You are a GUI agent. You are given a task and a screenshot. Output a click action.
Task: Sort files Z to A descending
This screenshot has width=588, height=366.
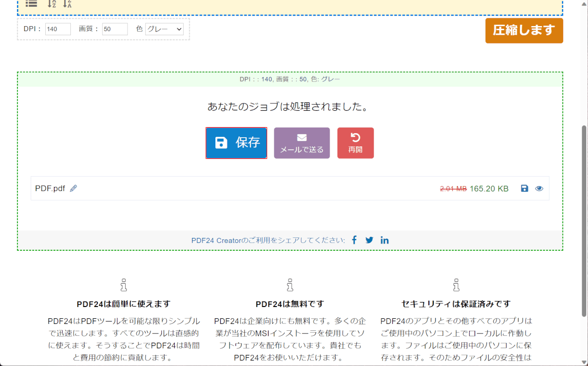(x=67, y=4)
